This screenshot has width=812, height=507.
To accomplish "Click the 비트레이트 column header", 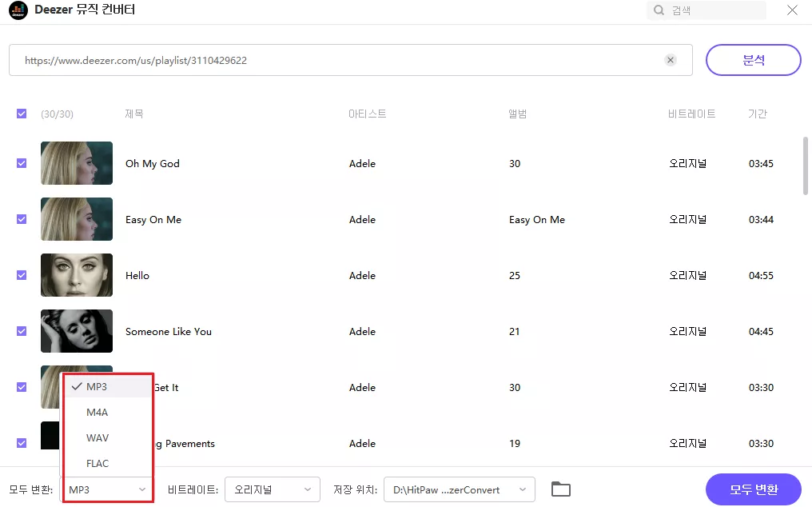I will (x=692, y=114).
